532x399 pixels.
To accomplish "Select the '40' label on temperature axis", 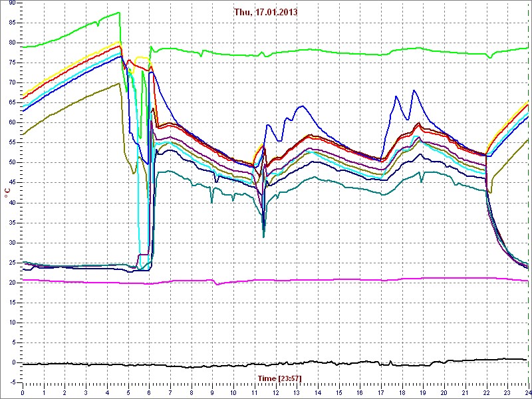I will point(11,203).
